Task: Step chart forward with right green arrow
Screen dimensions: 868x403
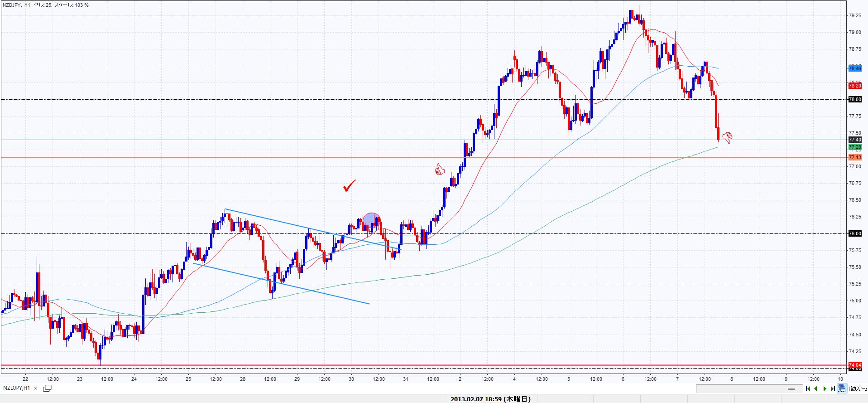Action: pos(825,388)
